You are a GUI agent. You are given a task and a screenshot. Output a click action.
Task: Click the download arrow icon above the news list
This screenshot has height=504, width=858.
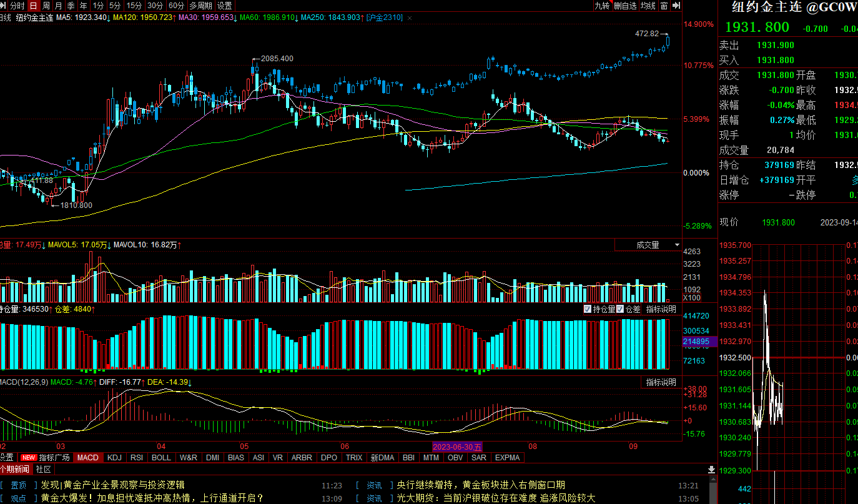tap(711, 469)
